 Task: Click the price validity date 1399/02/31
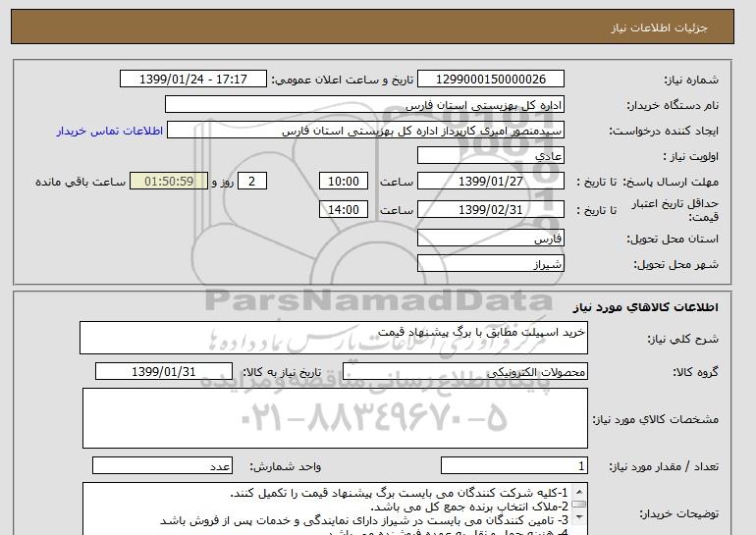click(x=490, y=210)
